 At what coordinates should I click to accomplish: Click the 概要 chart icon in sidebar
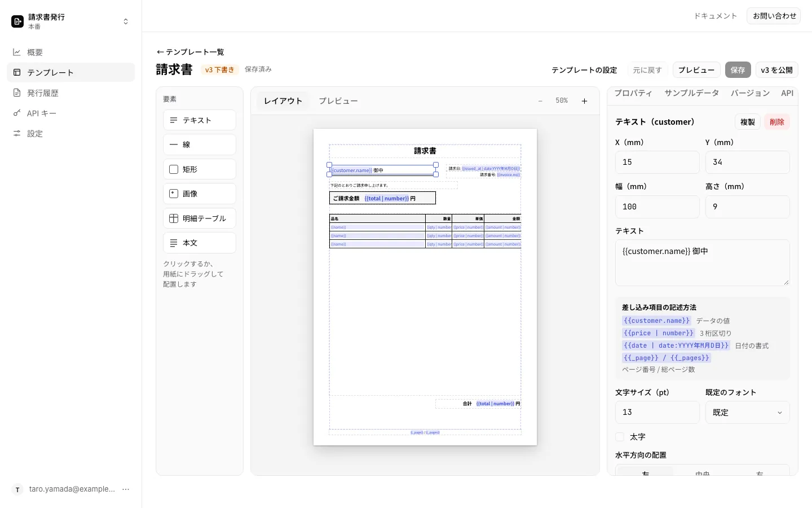tap(17, 52)
